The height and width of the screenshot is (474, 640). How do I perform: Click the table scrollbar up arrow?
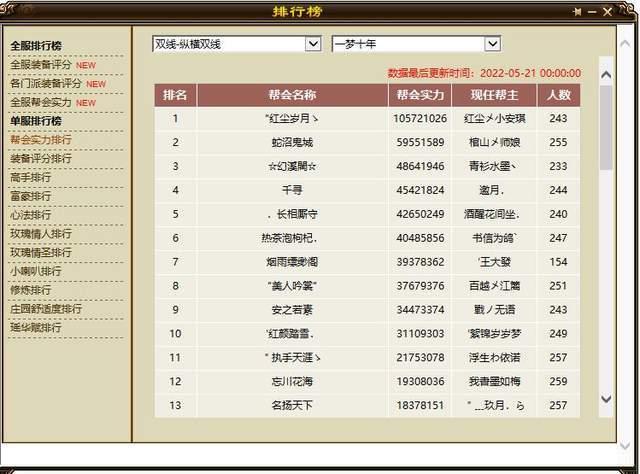606,75
